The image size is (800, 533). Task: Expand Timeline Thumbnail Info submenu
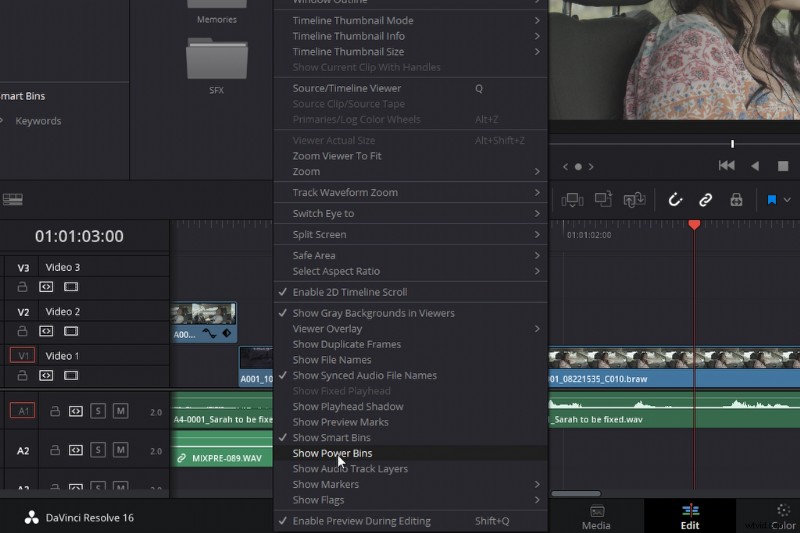click(x=411, y=36)
